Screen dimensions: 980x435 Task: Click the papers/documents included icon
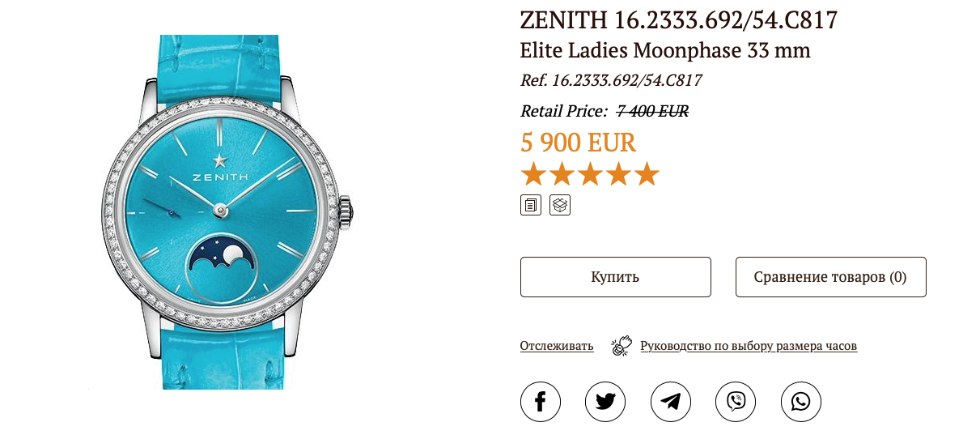pyautogui.click(x=531, y=205)
